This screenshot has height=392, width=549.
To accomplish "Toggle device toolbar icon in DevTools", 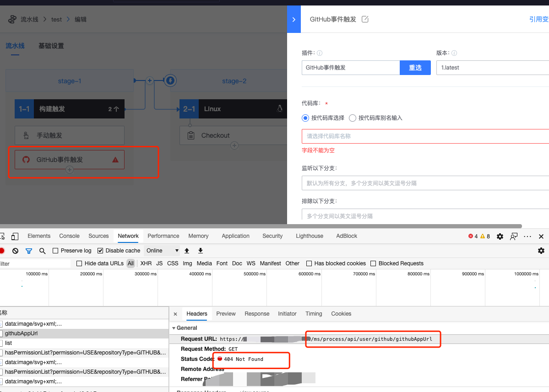I will click(x=15, y=236).
